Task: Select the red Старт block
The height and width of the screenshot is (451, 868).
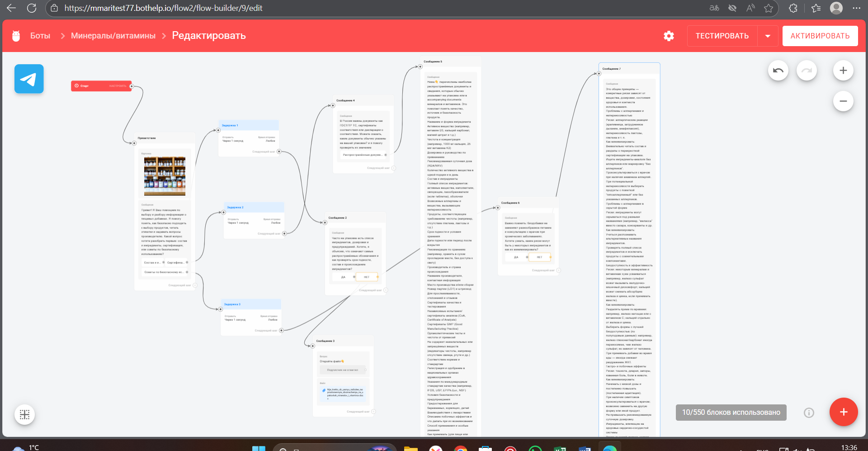Action: 101,86
